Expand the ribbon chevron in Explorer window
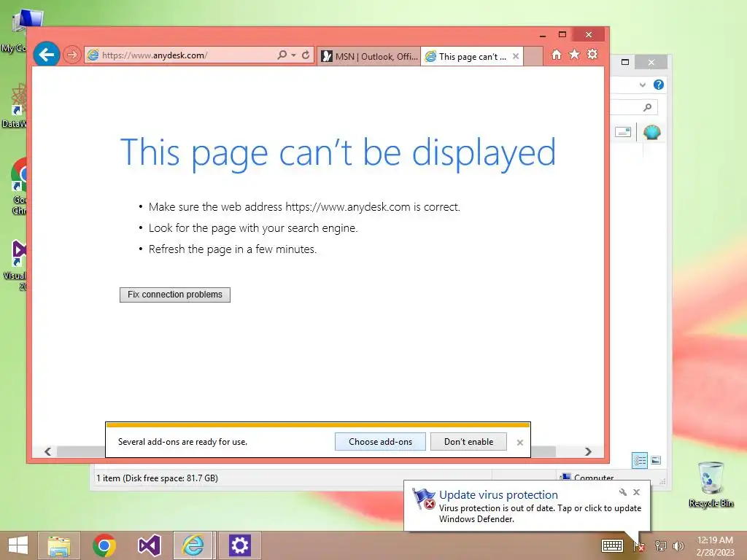The image size is (747, 560). pos(642,85)
